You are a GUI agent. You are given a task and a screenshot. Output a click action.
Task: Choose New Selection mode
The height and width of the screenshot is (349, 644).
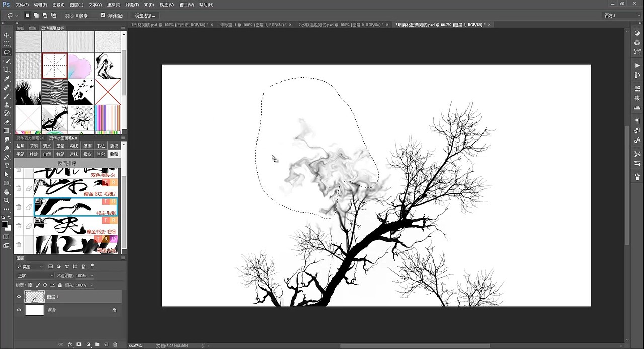(x=28, y=15)
